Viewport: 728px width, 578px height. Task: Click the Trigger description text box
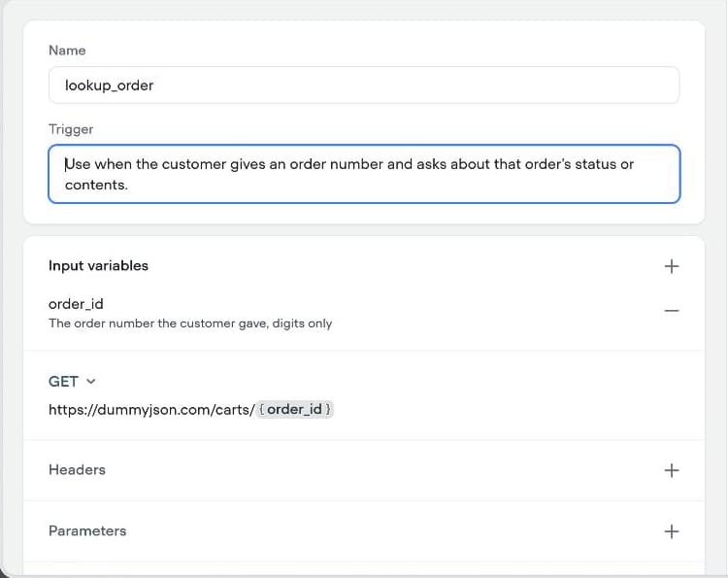[364, 174]
